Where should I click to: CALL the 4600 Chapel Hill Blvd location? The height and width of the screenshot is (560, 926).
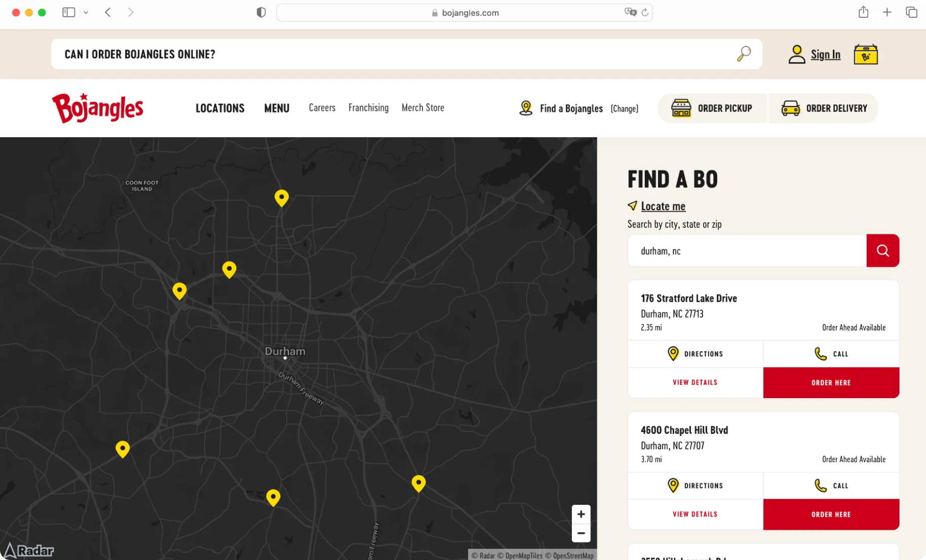[831, 485]
